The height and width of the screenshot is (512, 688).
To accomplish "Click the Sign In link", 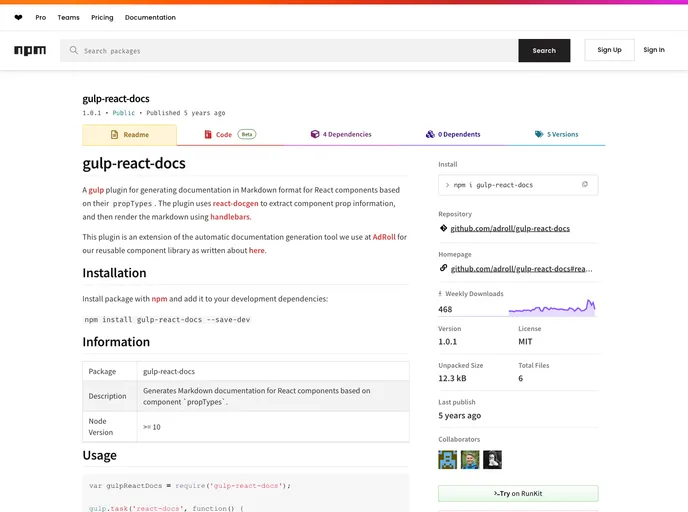I will pos(654,50).
